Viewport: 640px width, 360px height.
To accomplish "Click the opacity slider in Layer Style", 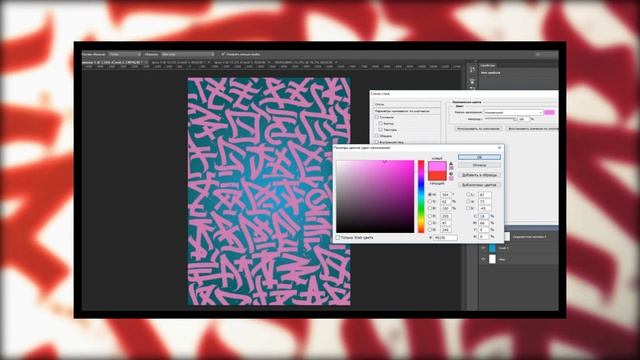I will click(500, 118).
